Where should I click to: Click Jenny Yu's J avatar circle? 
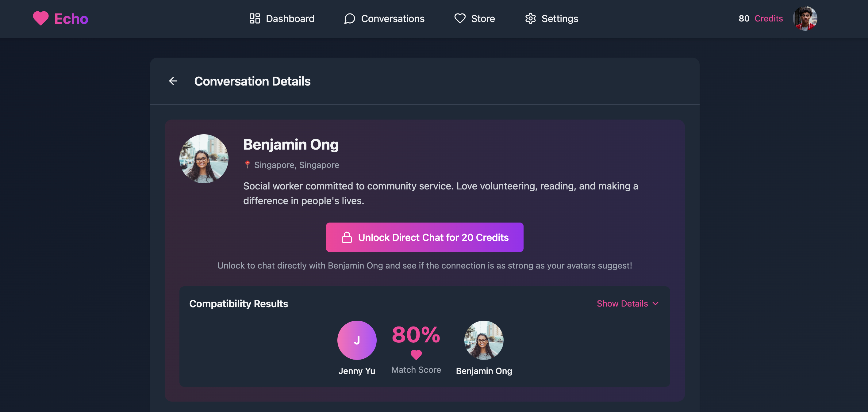click(357, 340)
